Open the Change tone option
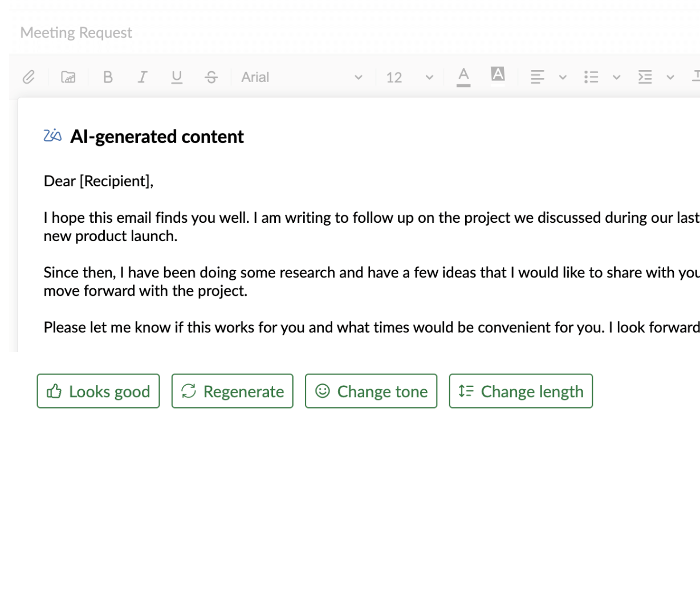The image size is (700, 604). pyautogui.click(x=371, y=391)
